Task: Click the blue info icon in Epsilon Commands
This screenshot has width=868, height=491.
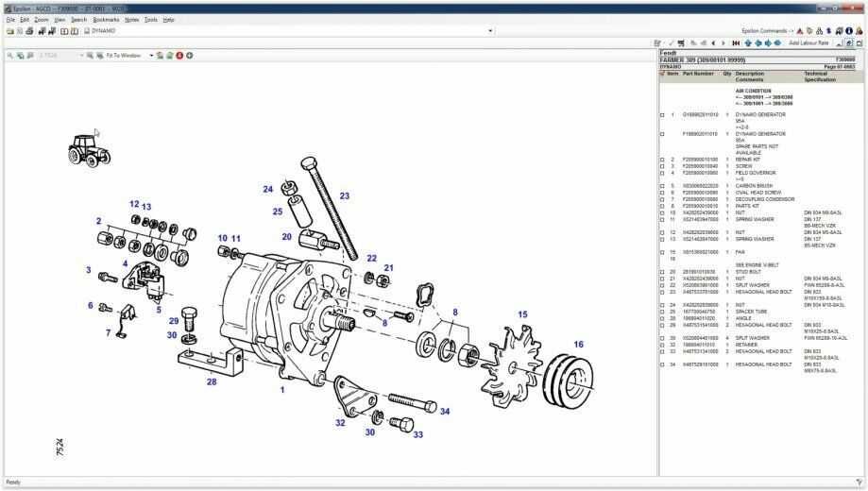Action: (848, 31)
